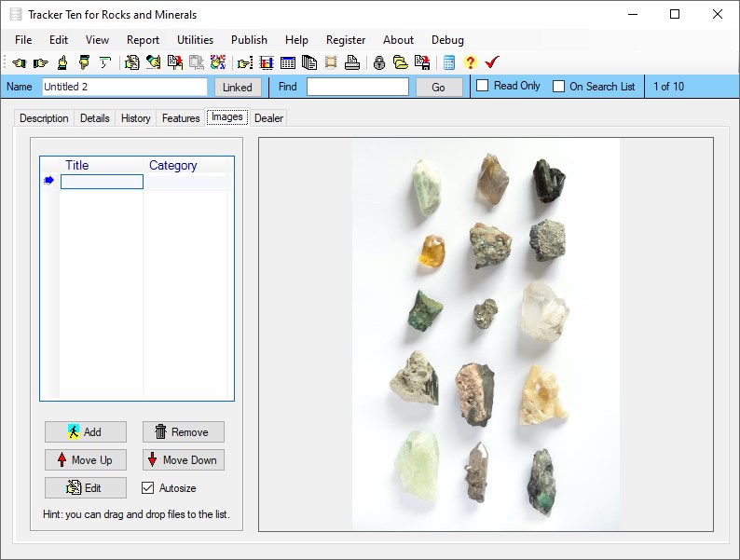
Task: Click the Add image button
Action: click(86, 431)
